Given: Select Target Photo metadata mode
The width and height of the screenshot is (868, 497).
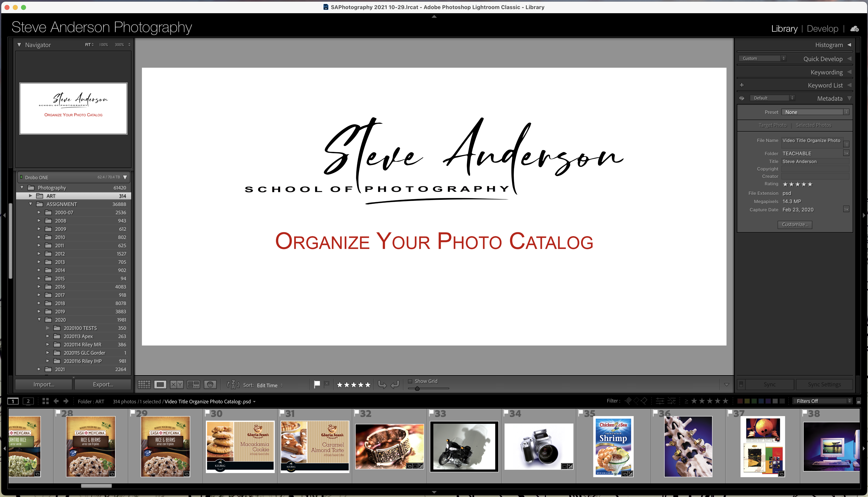Looking at the screenshot, I should (772, 125).
